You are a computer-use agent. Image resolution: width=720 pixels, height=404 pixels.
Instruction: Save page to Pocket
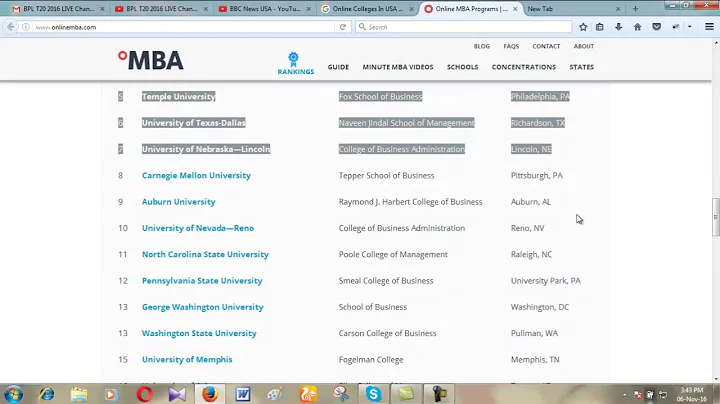click(x=657, y=27)
